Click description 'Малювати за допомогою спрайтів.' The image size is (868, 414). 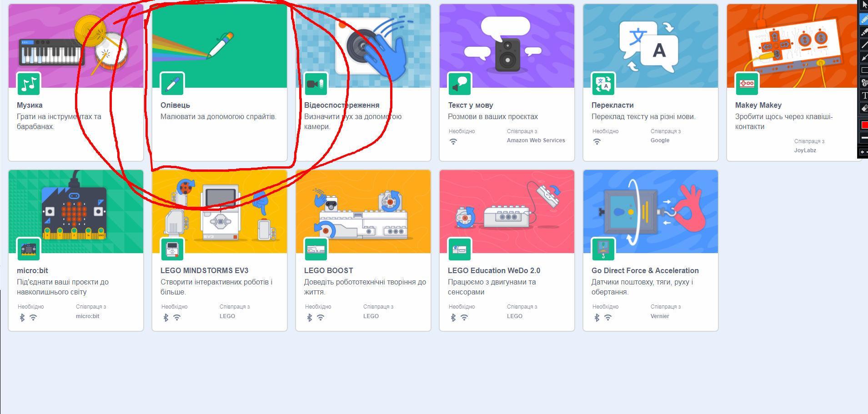(218, 117)
